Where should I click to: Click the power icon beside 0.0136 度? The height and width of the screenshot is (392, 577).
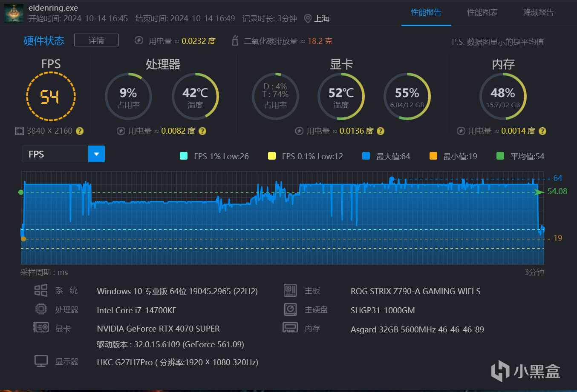pyautogui.click(x=300, y=131)
